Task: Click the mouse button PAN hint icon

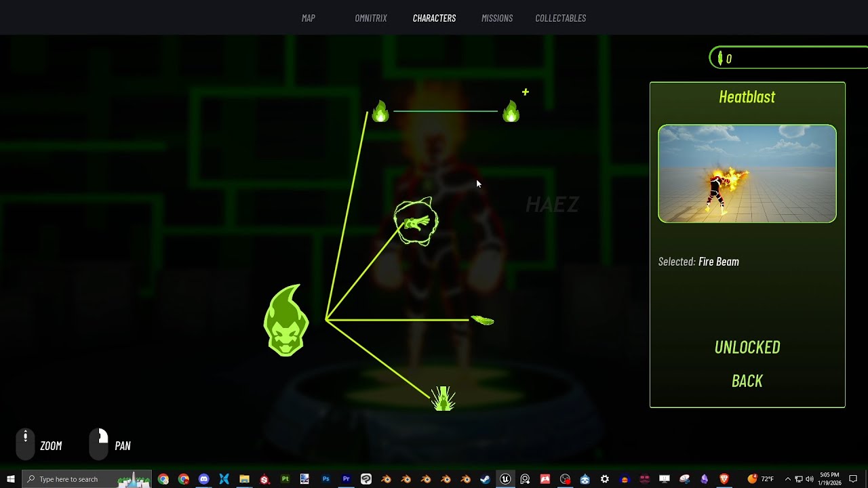Action: (99, 445)
